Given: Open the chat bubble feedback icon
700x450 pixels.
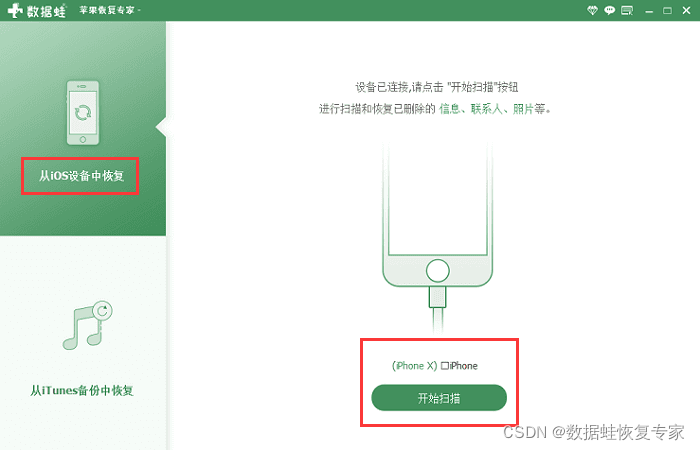Looking at the screenshot, I should click(x=609, y=10).
